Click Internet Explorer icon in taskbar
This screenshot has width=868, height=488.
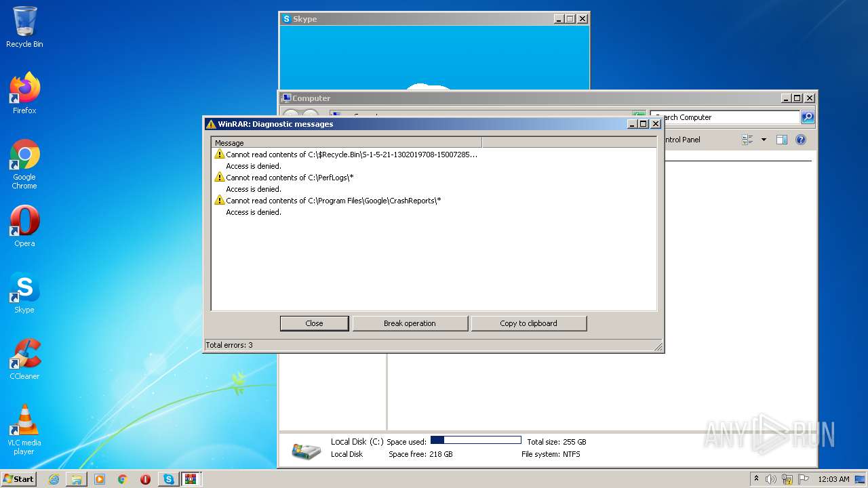tap(54, 479)
